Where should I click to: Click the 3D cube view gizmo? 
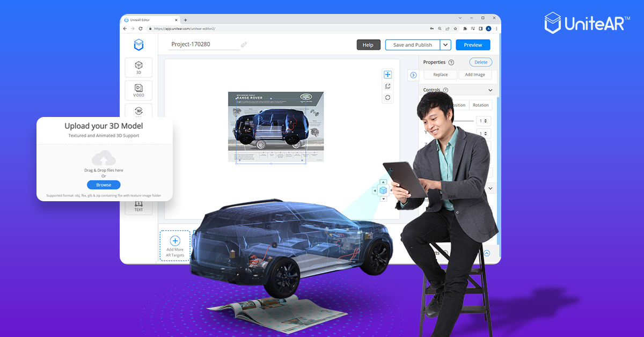(x=383, y=191)
